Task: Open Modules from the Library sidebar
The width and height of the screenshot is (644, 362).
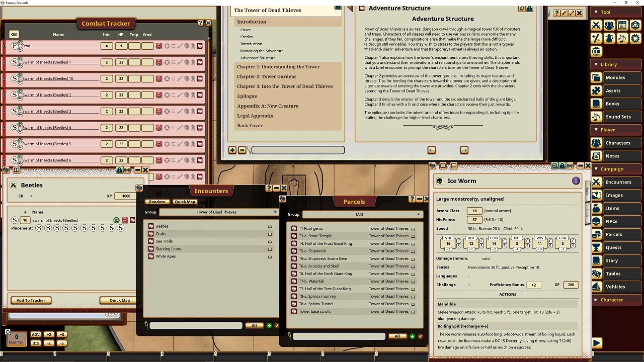Action: coord(615,77)
